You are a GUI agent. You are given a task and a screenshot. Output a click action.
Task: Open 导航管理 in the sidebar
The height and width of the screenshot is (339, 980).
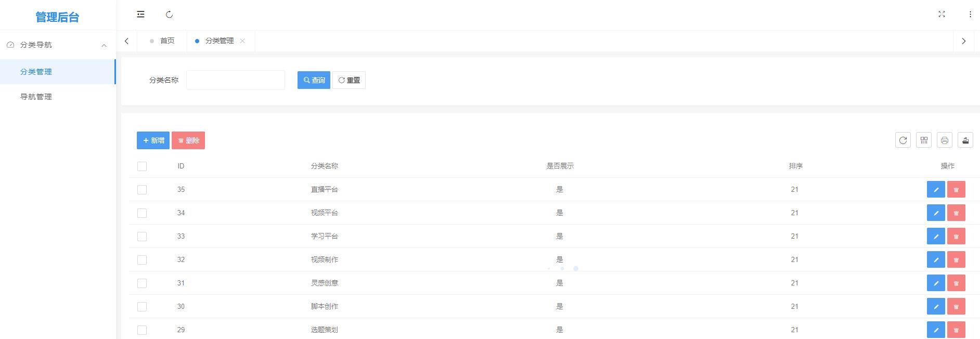(x=36, y=97)
